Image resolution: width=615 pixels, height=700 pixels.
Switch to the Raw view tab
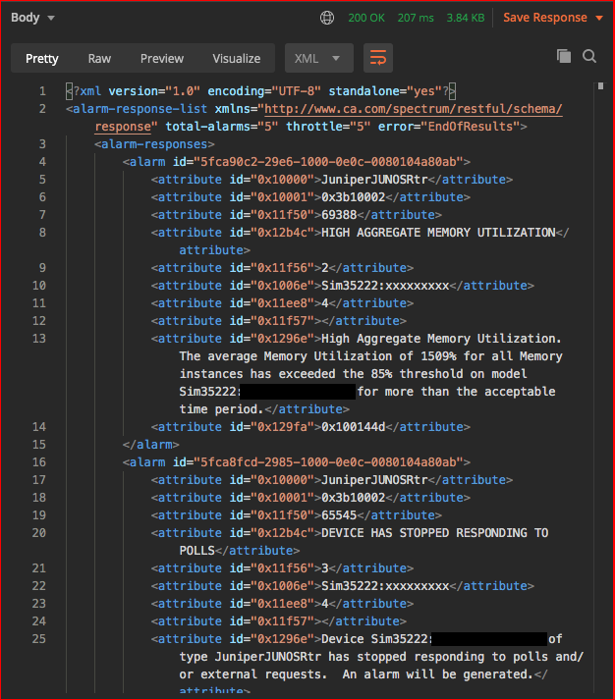(99, 59)
